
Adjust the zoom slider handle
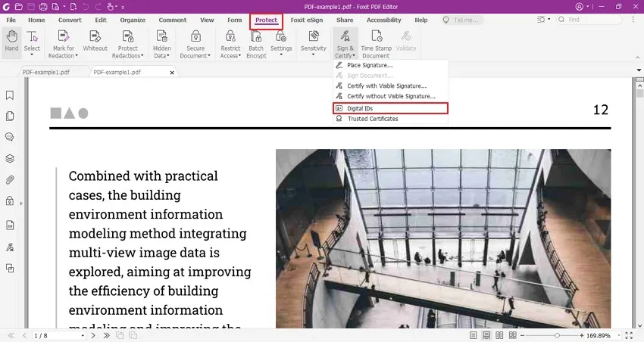557,335
